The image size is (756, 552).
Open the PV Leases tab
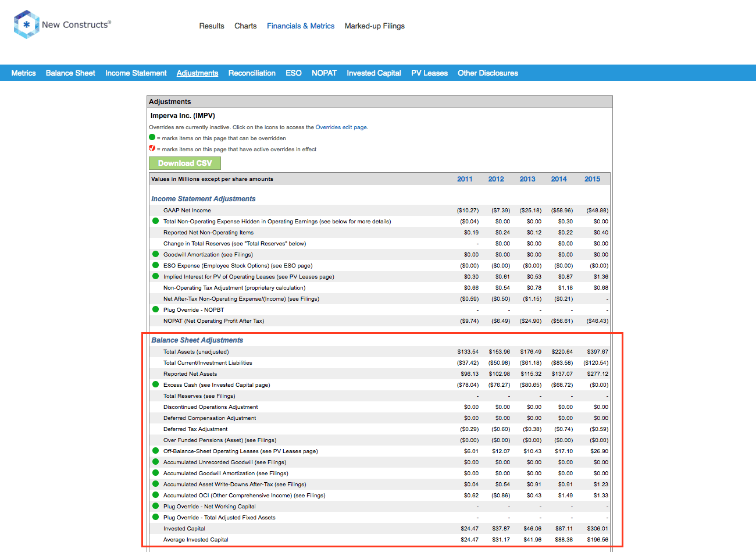(429, 73)
